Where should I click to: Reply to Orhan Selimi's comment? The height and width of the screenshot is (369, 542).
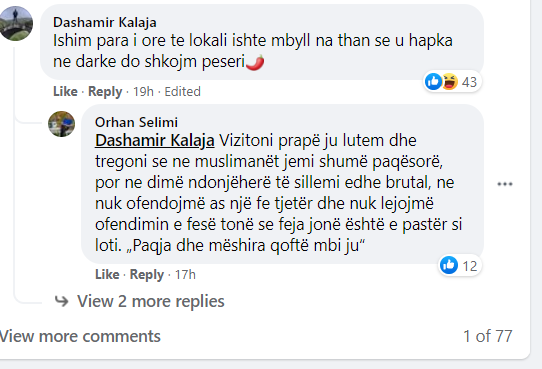click(147, 275)
